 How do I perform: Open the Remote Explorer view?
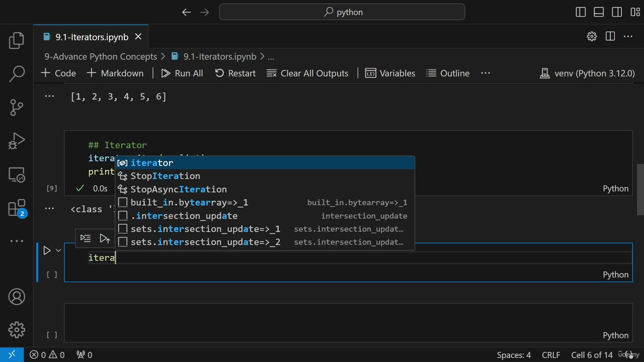17,174
